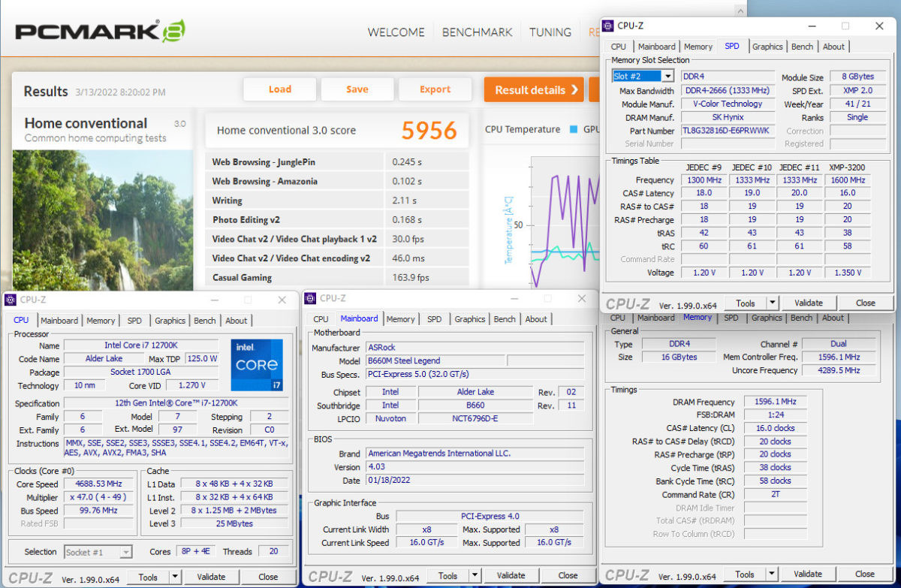Click the DRAM Frequency value 1596.1 MHz
Viewport: 901px width, 588px height.
774,403
